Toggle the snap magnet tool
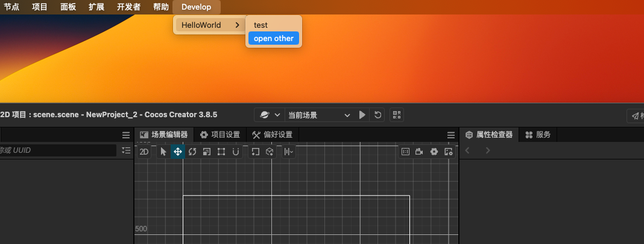 click(x=235, y=152)
